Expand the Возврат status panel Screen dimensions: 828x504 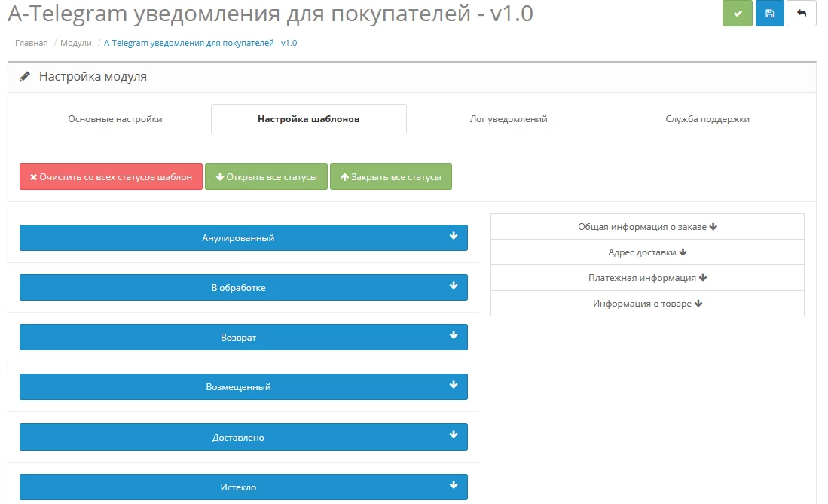243,337
